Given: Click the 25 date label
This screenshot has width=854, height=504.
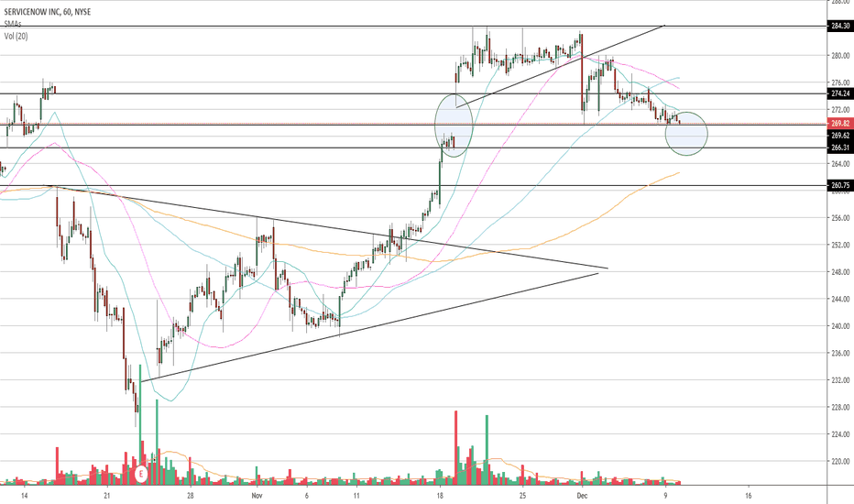Looking at the screenshot, I should click(x=522, y=496).
